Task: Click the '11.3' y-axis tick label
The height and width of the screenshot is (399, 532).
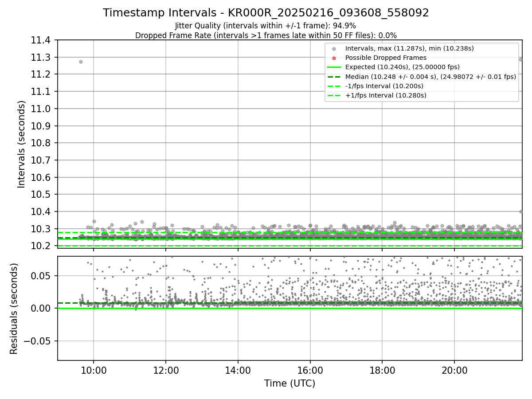Action: (42, 58)
